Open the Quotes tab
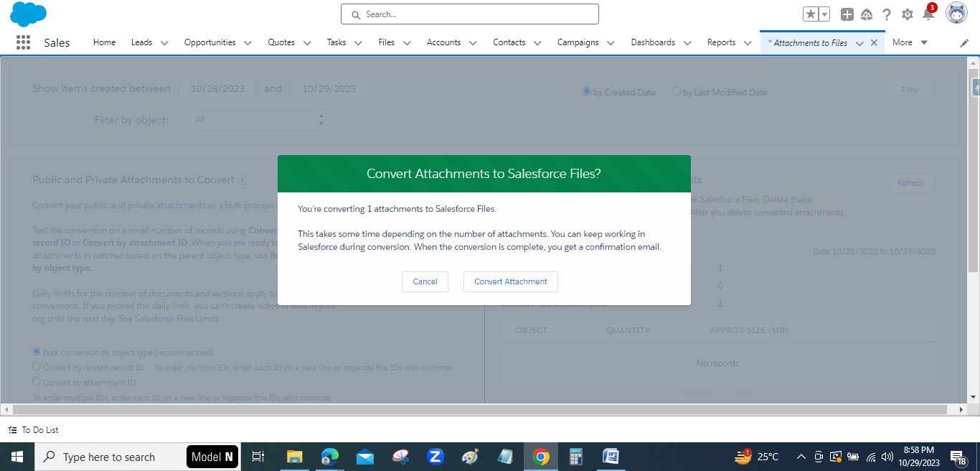Image resolution: width=980 pixels, height=471 pixels. click(281, 42)
